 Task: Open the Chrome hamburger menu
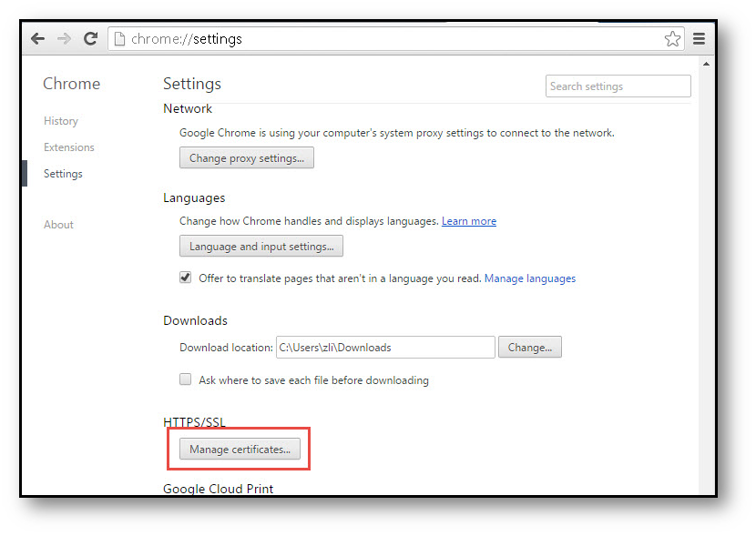(x=699, y=39)
